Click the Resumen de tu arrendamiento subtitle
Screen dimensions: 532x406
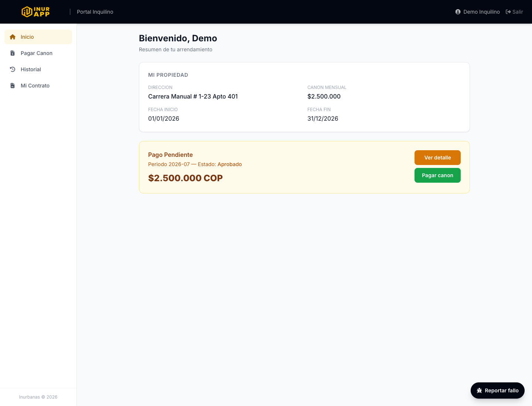(175, 49)
